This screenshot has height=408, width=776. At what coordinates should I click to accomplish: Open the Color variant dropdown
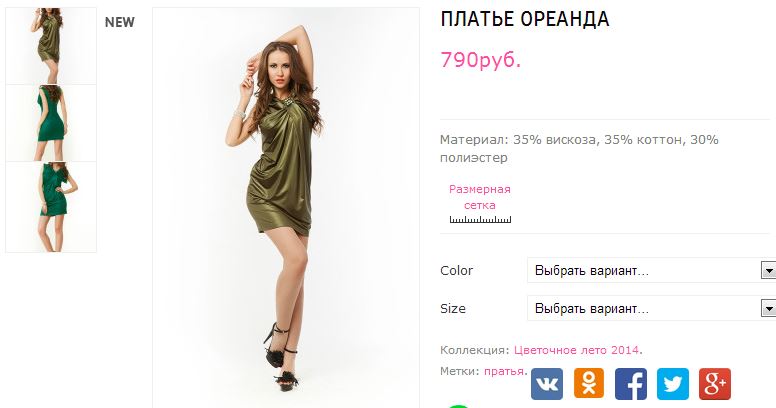[x=651, y=270]
